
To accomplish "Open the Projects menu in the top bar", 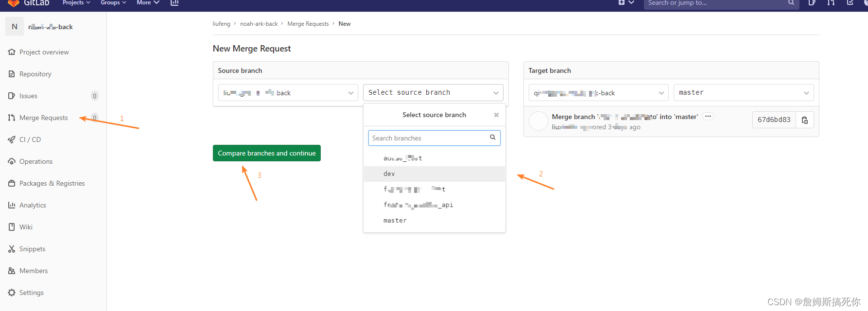I will pyautogui.click(x=76, y=3).
